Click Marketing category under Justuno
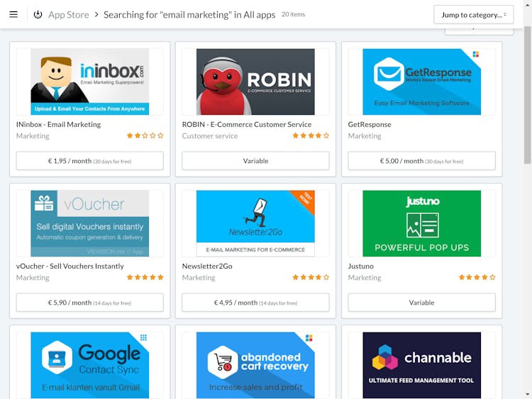 (365, 278)
